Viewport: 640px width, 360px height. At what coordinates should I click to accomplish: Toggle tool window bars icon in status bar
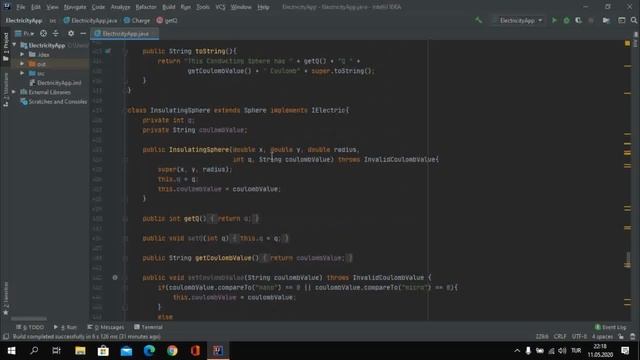tap(6, 337)
